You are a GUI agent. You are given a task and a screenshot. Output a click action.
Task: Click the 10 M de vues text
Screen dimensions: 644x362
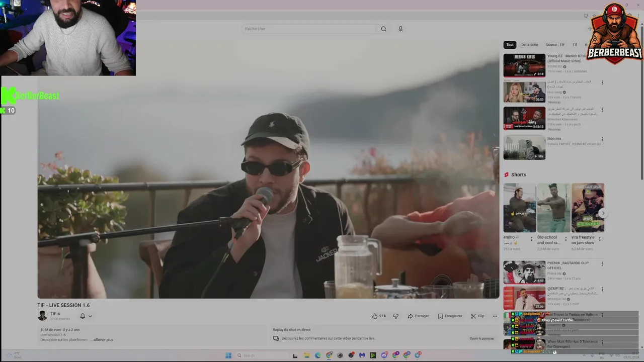[x=51, y=330]
